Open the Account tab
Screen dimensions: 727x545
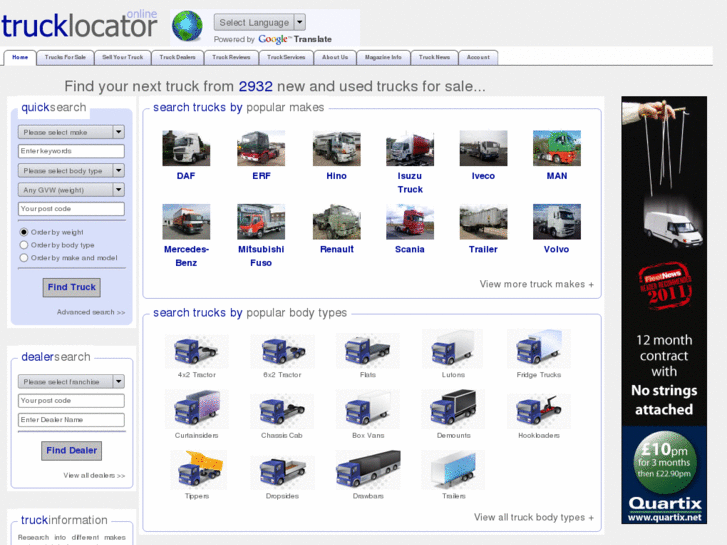(478, 58)
